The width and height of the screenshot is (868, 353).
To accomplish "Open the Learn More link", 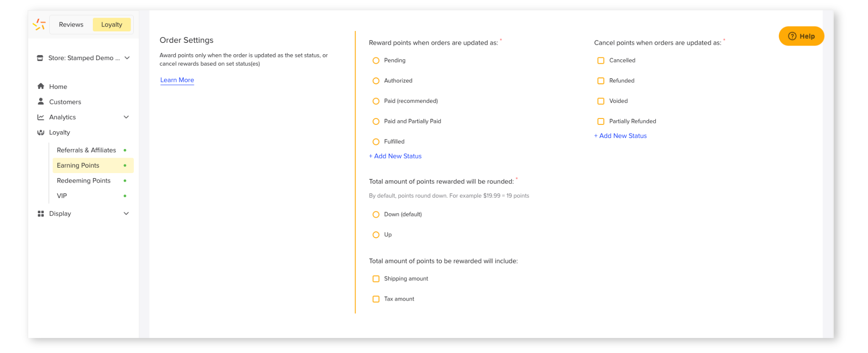I will tap(177, 80).
